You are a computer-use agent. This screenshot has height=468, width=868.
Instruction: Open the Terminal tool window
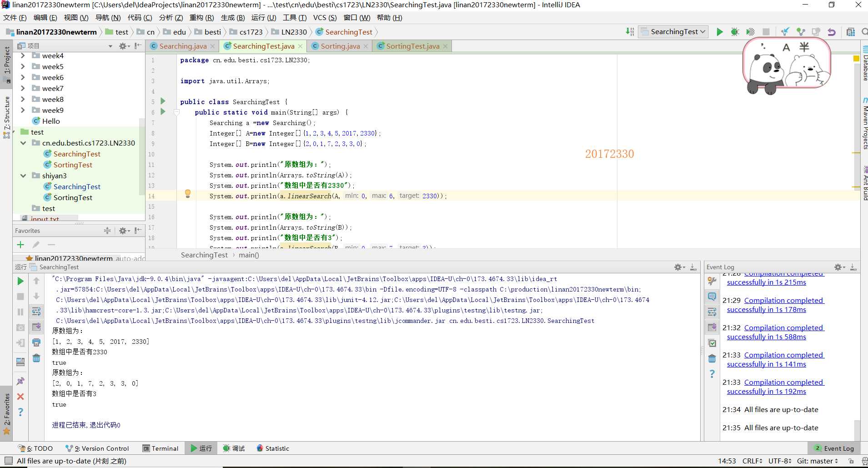(161, 448)
